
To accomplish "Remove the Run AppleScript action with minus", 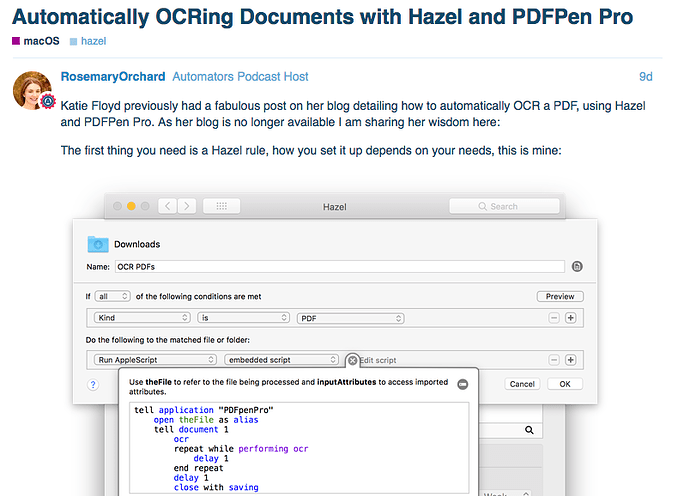I will 554,360.
